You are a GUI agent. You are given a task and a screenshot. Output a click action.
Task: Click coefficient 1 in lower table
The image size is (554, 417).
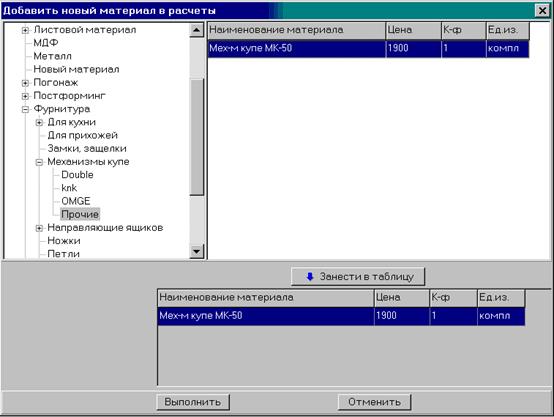454,316
